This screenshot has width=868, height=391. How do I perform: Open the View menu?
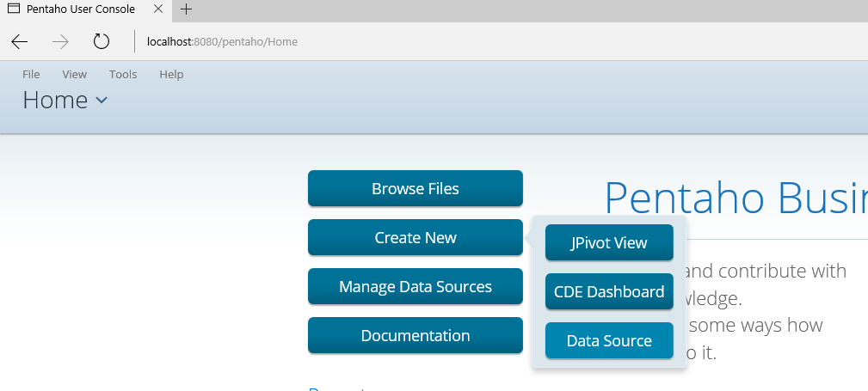[x=74, y=74]
